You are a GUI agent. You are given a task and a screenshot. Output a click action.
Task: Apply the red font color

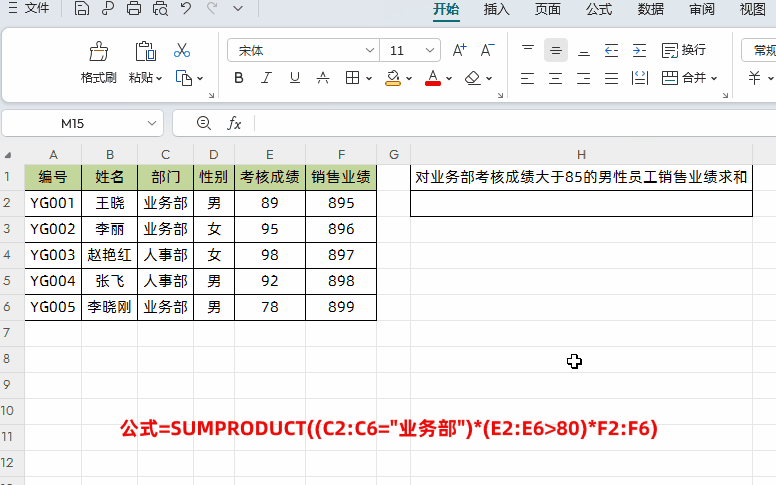pyautogui.click(x=433, y=78)
